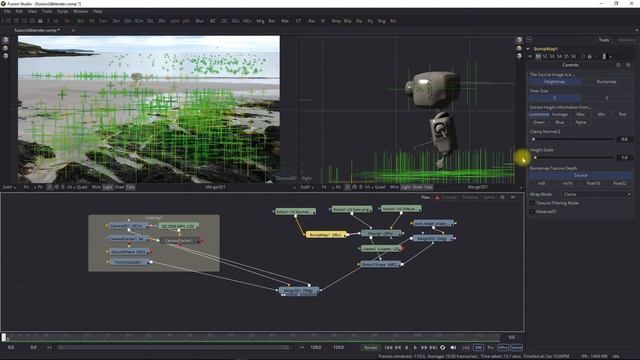Open the Edit menu

pyautogui.click(x=19, y=11)
